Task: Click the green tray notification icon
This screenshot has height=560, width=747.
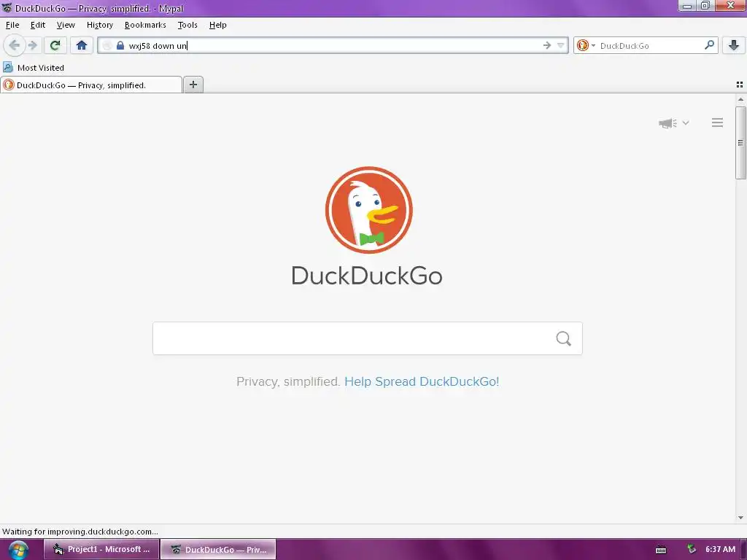Action: (692, 550)
